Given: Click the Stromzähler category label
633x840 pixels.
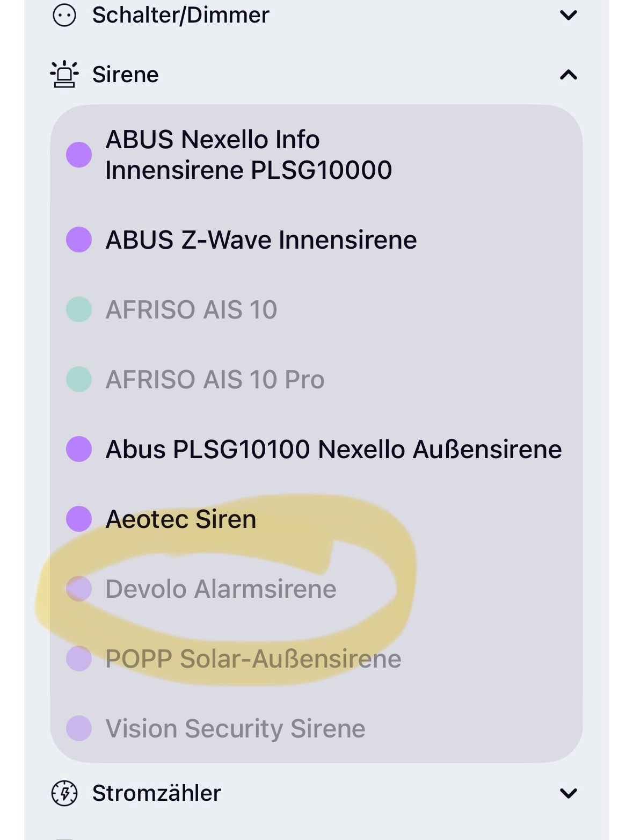Looking at the screenshot, I should pos(156,793).
